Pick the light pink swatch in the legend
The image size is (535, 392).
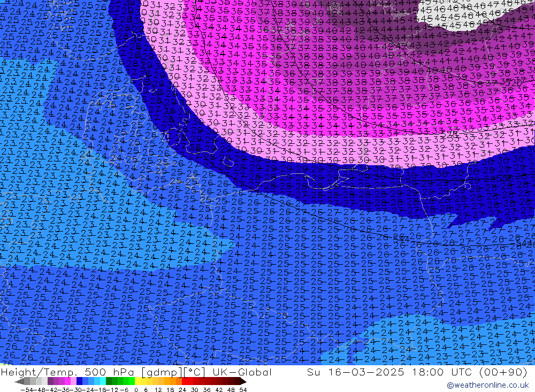click(73, 382)
